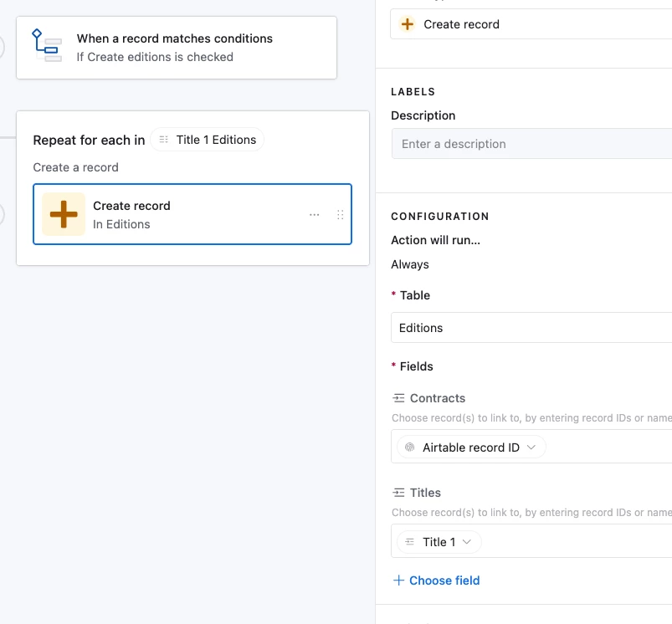Image resolution: width=672 pixels, height=624 pixels.
Task: Click the Enter a description field
Action: (x=531, y=144)
